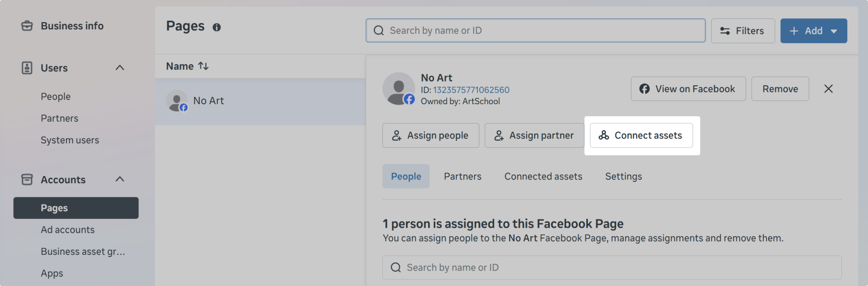Open Apps in the sidebar
The height and width of the screenshot is (286, 868).
point(52,273)
